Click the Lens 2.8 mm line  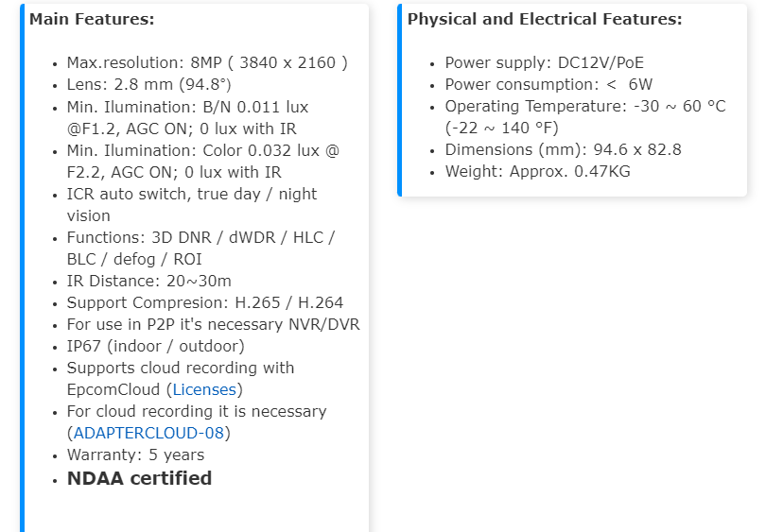[148, 85]
